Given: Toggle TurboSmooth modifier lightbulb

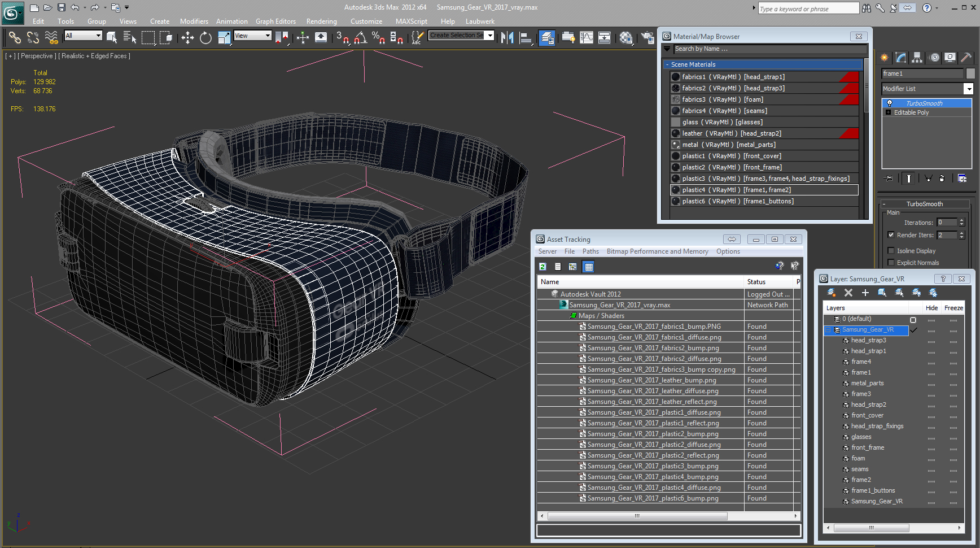Looking at the screenshot, I should 890,103.
